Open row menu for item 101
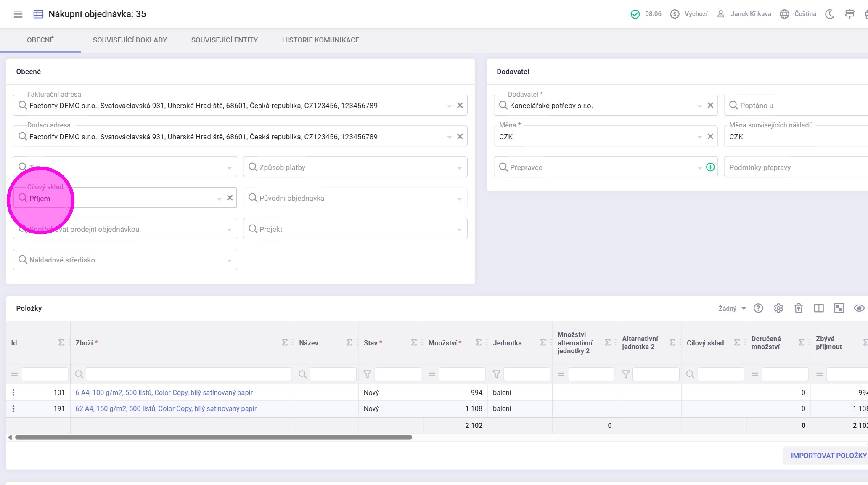Image resolution: width=868 pixels, height=485 pixels. pos(13,392)
